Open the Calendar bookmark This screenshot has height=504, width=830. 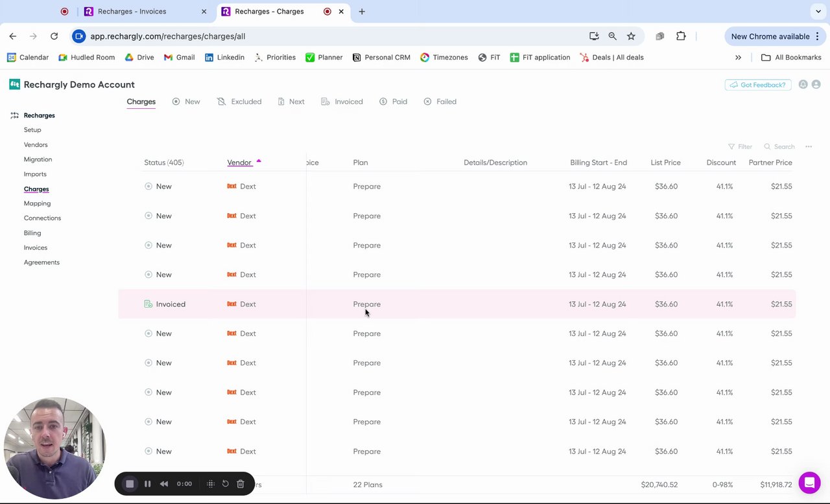coord(28,57)
